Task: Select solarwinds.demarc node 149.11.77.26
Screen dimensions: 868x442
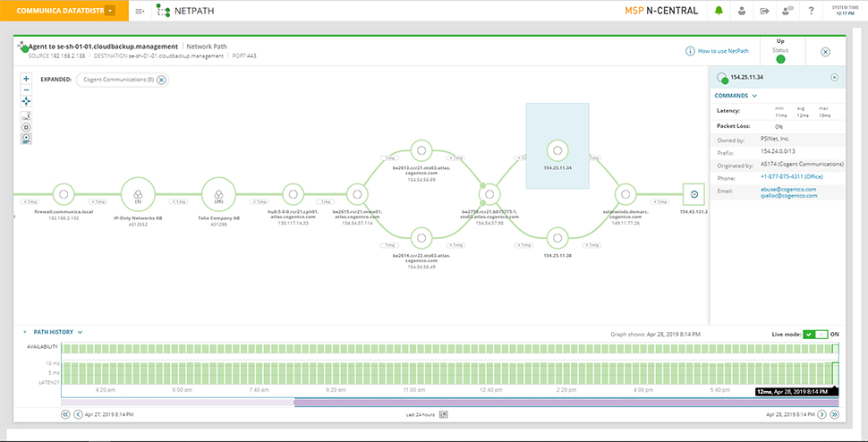Action: point(625,194)
